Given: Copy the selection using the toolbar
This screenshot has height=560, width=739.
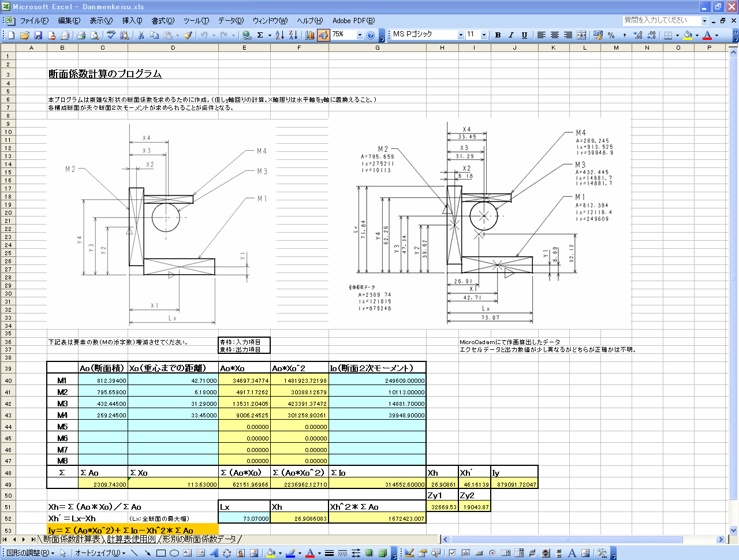Looking at the screenshot, I should 154,35.
